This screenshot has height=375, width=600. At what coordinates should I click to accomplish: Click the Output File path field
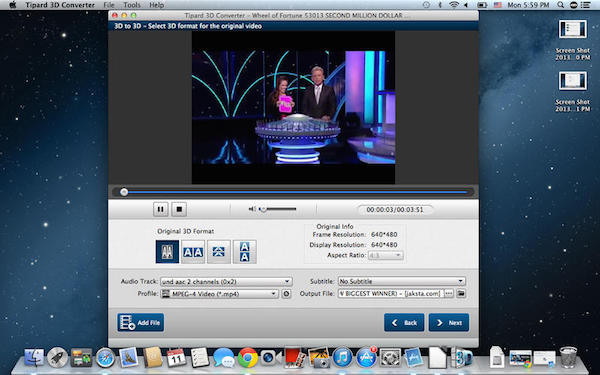point(391,293)
